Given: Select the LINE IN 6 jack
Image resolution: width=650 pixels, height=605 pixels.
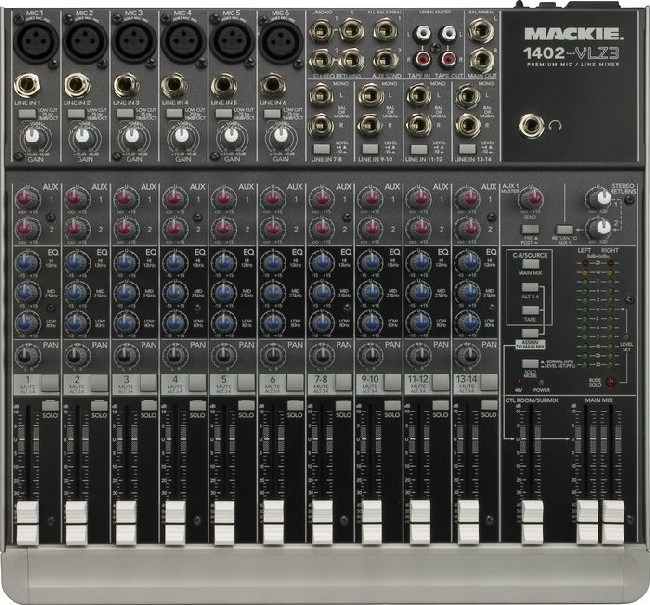Looking at the screenshot, I should (x=272, y=85).
